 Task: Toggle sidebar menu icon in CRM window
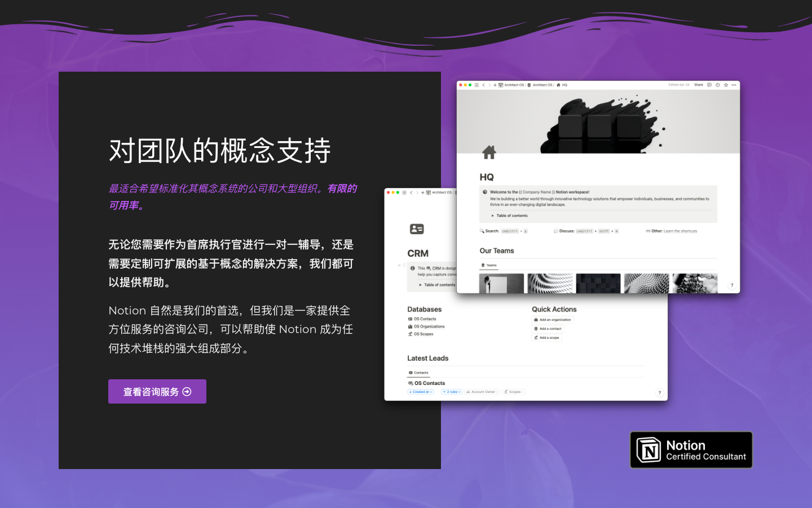[x=404, y=192]
